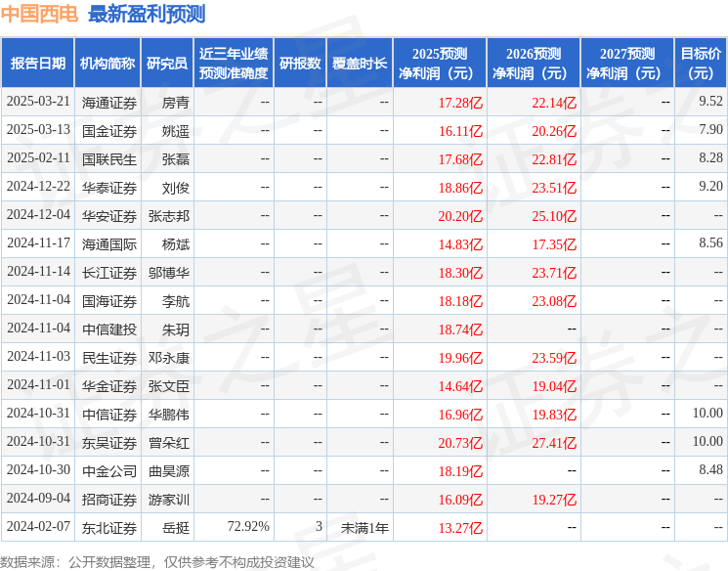Click researcher name 邬博华

pos(169,273)
